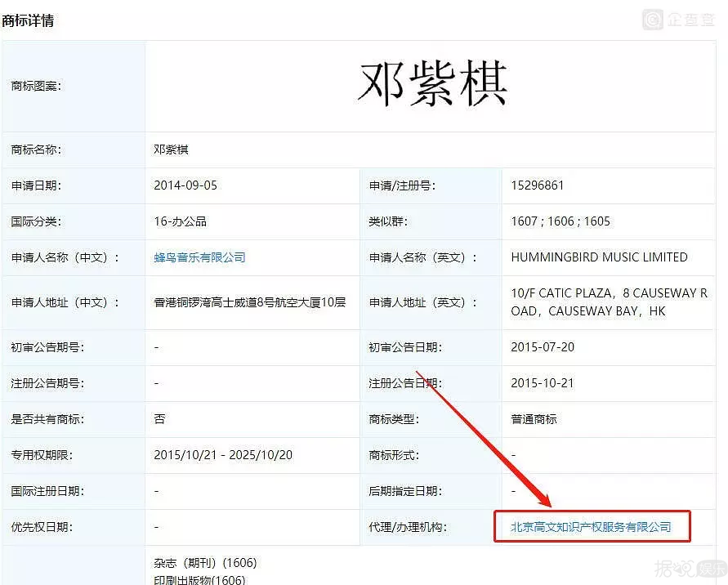This screenshot has width=728, height=585.
Task: Select trademark type 普通商标
Action: [x=534, y=419]
